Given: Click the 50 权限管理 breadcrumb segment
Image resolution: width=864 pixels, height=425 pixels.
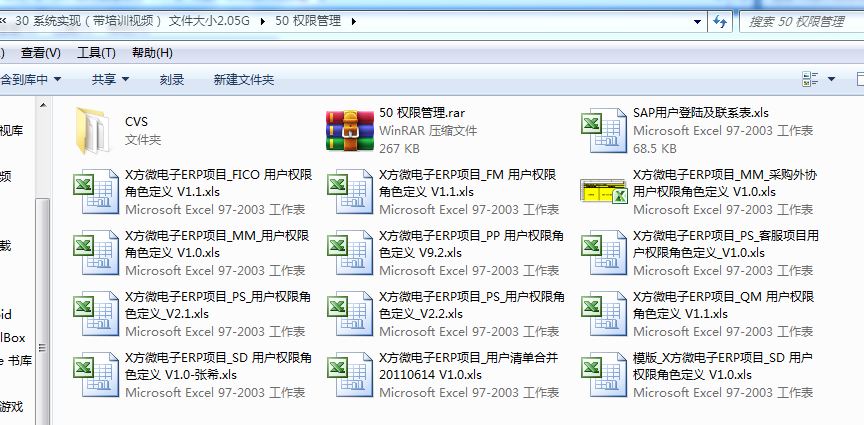Looking at the screenshot, I should [309, 21].
